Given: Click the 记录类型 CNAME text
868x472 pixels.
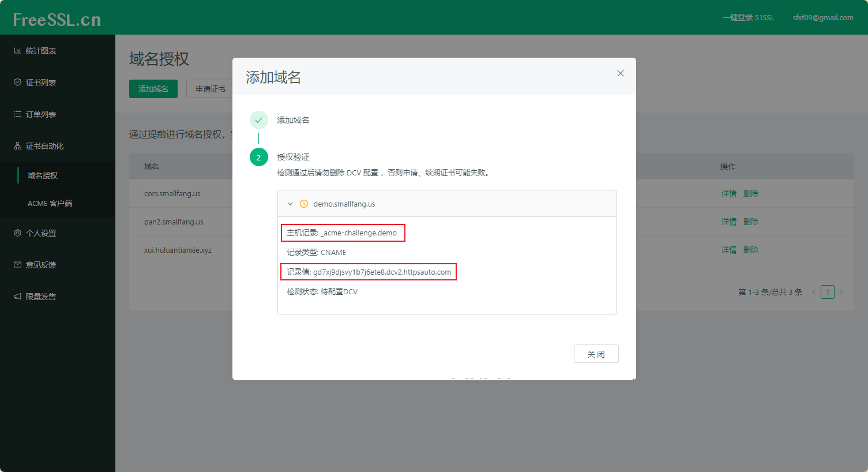Looking at the screenshot, I should [x=317, y=252].
